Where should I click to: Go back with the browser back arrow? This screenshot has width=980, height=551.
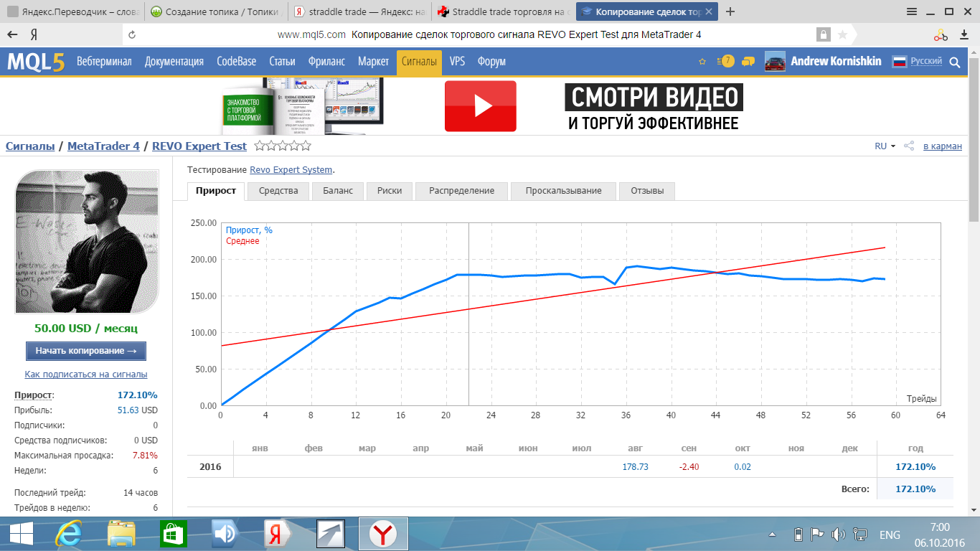(x=12, y=34)
